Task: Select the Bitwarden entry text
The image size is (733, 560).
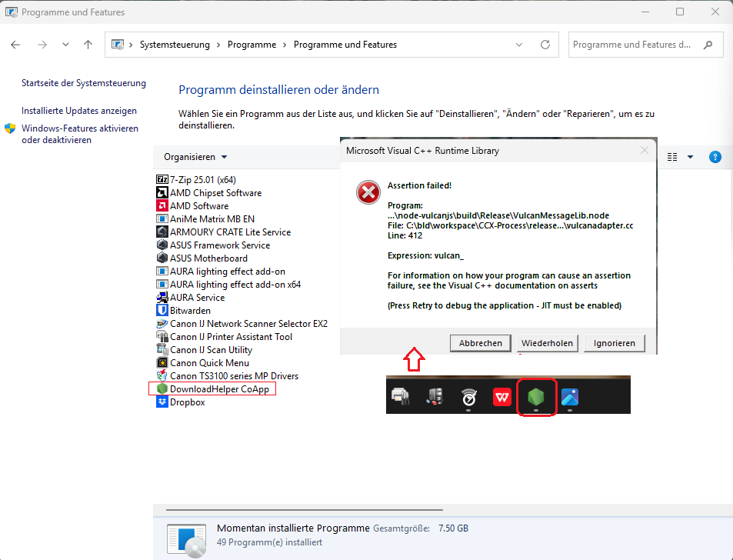Action: 190,310
